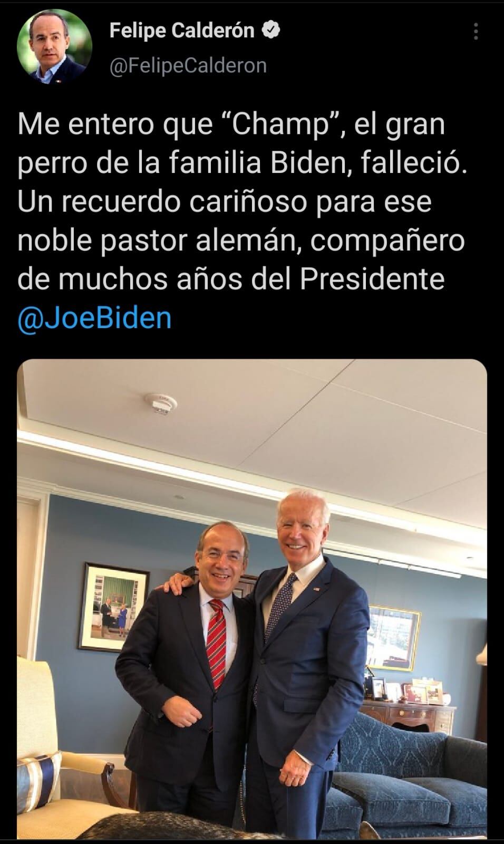Image resolution: width=504 pixels, height=844 pixels.
Task: Click the gold-framed picture on right wall
Action: pyautogui.click(x=393, y=638)
